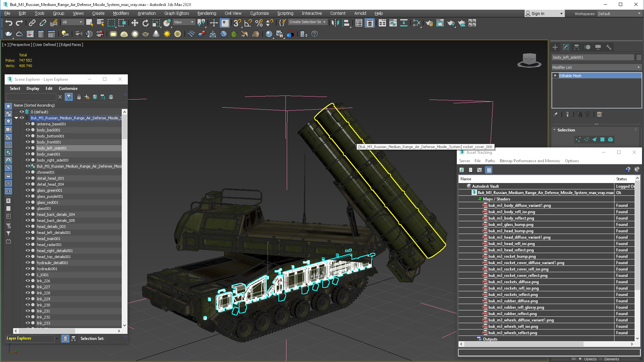
Task: Toggle the Percent Snap icon
Action: tap(259, 23)
